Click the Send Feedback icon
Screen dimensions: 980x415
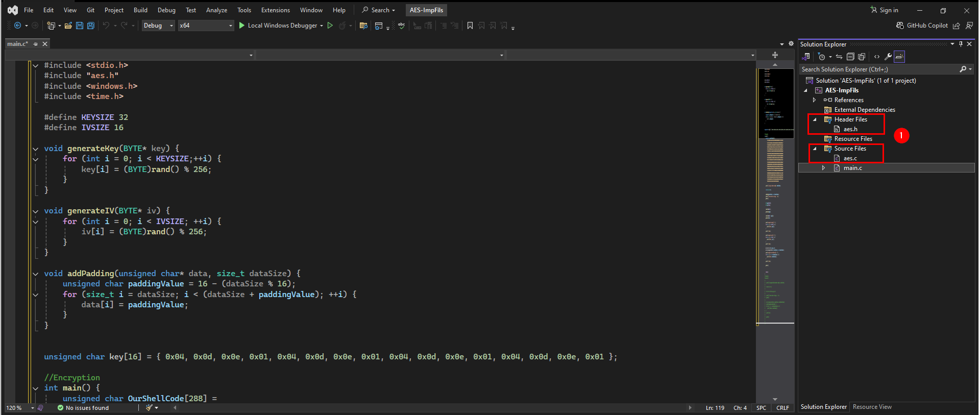pyautogui.click(x=969, y=26)
